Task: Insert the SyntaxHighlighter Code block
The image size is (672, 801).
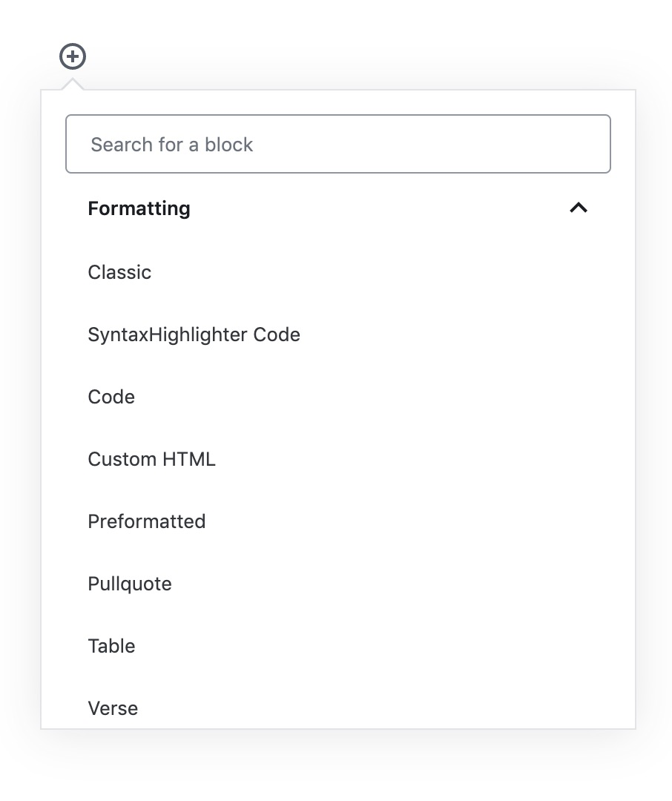Action: point(194,334)
